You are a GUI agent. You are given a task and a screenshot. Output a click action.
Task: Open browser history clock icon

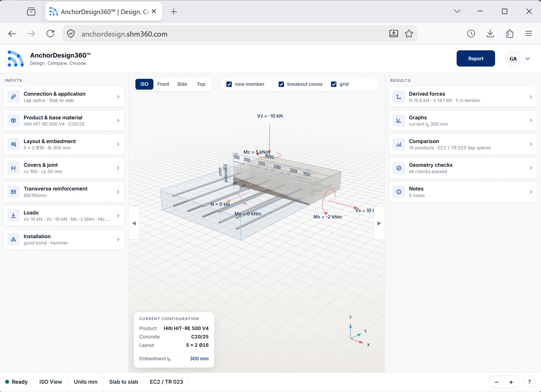pos(471,33)
